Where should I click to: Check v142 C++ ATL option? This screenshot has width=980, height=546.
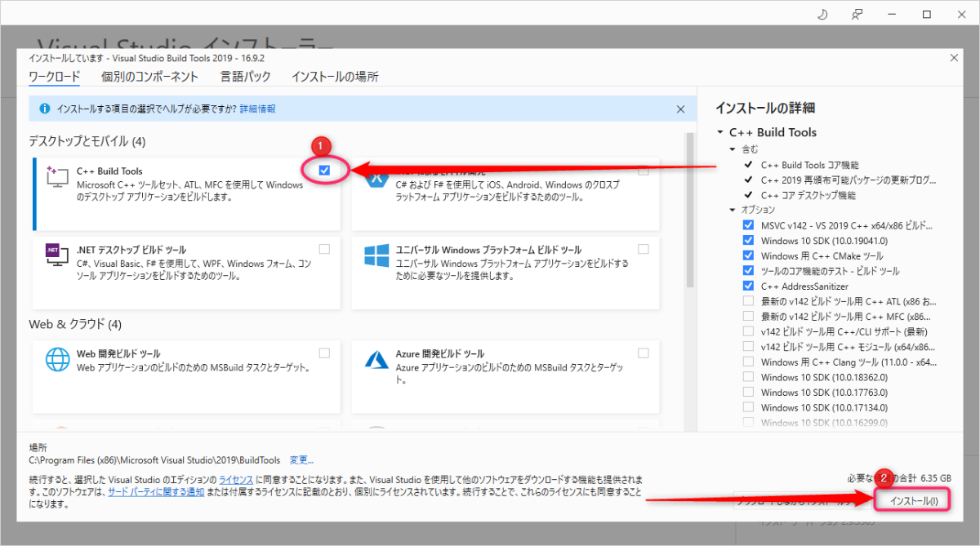pyautogui.click(x=748, y=301)
